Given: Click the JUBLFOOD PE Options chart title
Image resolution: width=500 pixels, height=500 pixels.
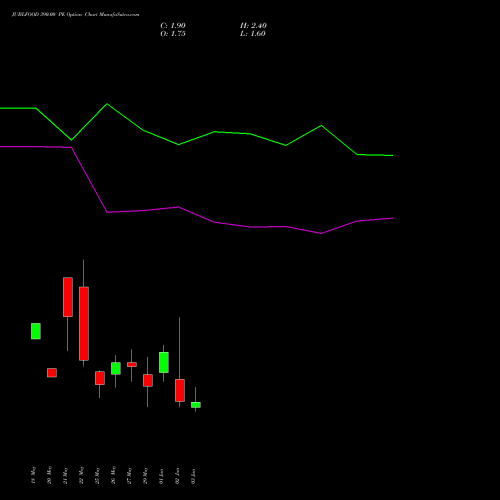Looking at the screenshot, I should tap(76, 15).
